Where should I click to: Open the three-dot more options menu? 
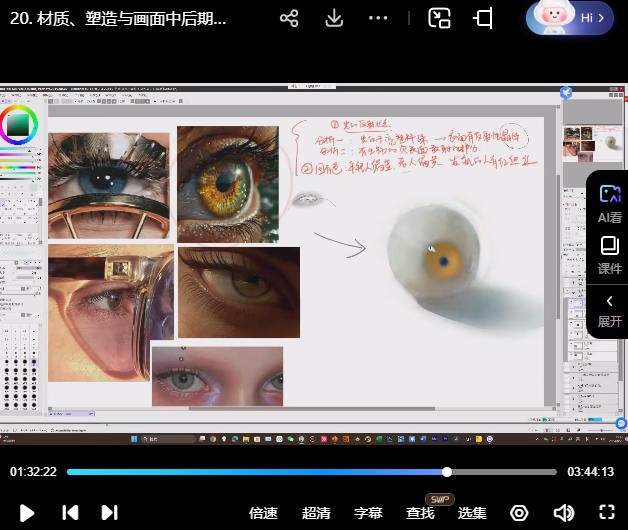coord(377,19)
